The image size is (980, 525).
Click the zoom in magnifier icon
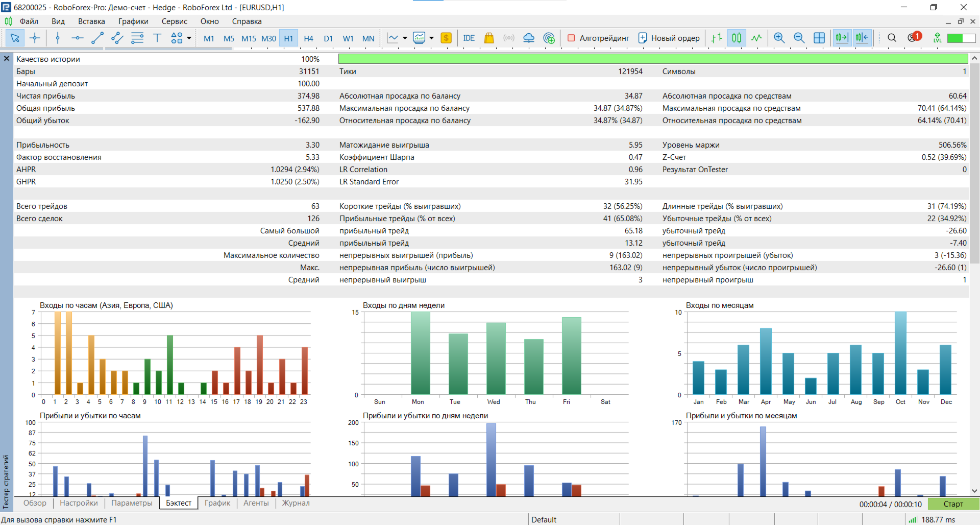point(779,38)
